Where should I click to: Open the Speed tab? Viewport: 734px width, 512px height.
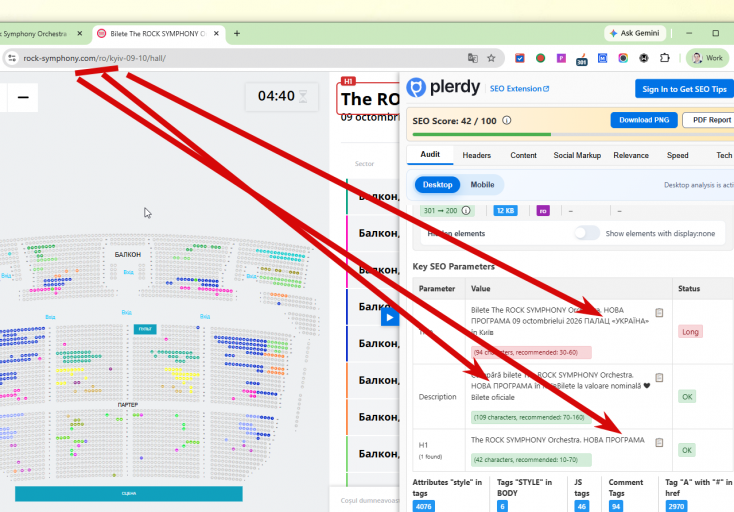[677, 155]
